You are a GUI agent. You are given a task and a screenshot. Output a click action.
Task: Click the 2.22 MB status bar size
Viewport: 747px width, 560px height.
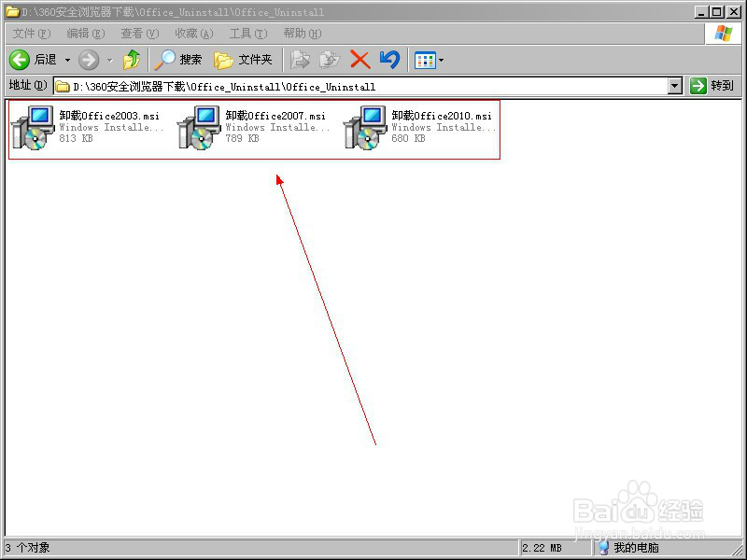pos(542,548)
